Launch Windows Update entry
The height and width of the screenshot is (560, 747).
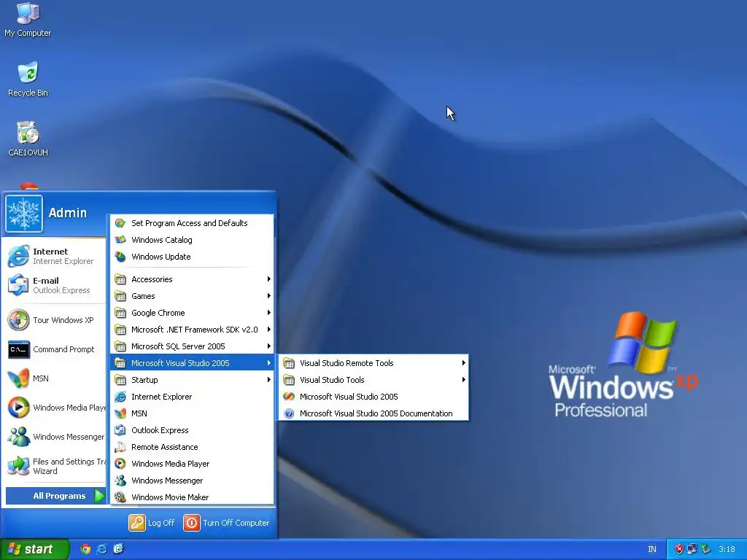[192, 257]
